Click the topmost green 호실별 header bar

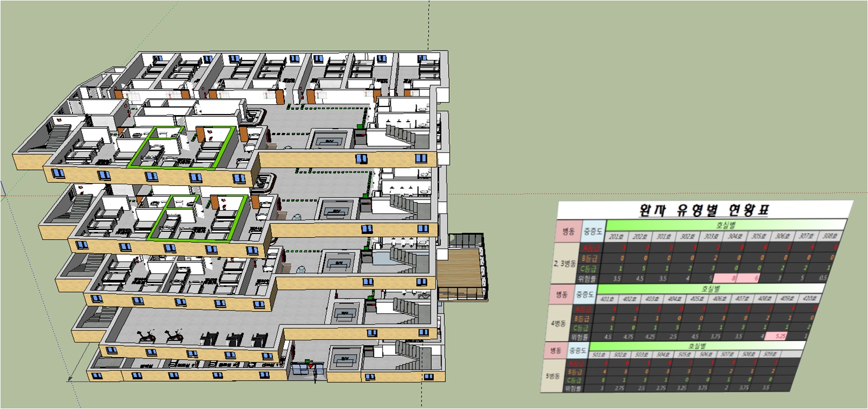point(724,225)
